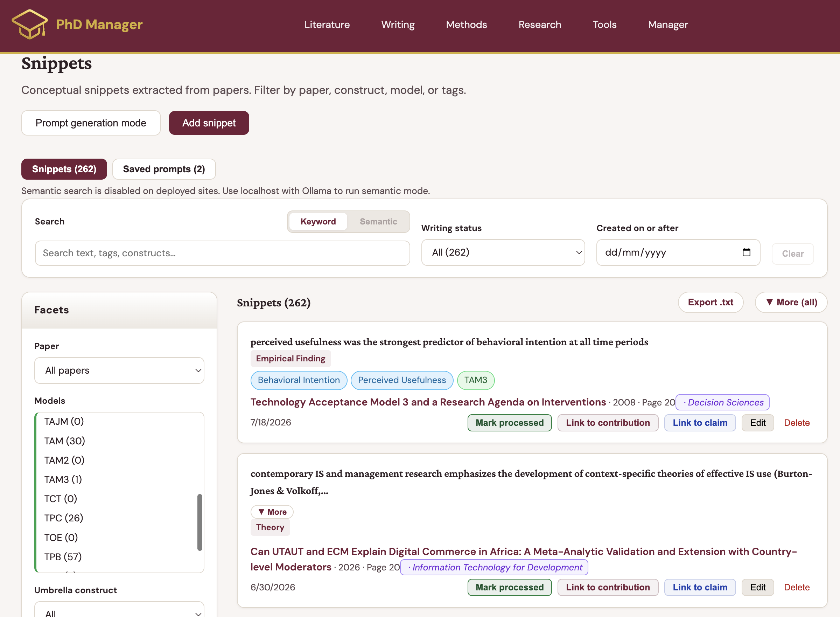This screenshot has width=840, height=617.
Task: Click the PhD Manager graduation cap logo
Action: tap(29, 24)
